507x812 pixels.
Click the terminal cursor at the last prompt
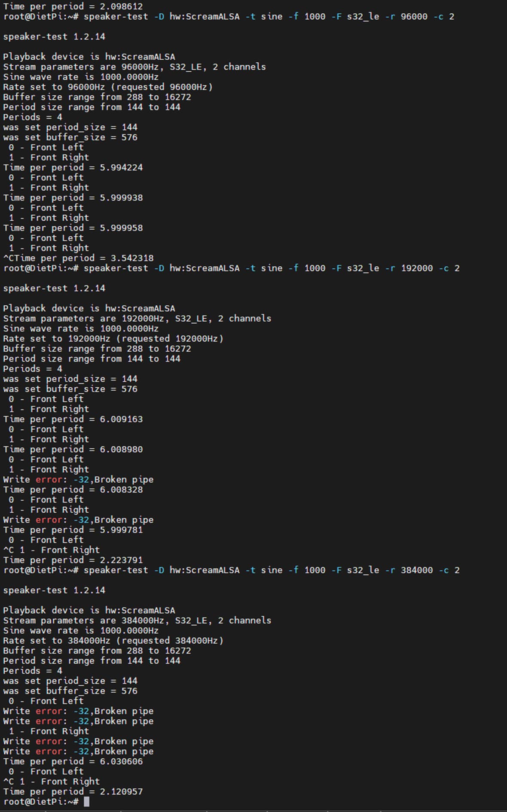coord(87,802)
